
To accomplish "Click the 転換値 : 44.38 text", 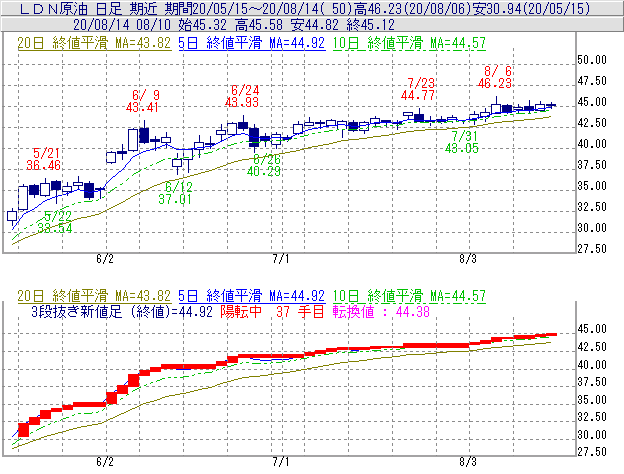I will tap(381, 311).
